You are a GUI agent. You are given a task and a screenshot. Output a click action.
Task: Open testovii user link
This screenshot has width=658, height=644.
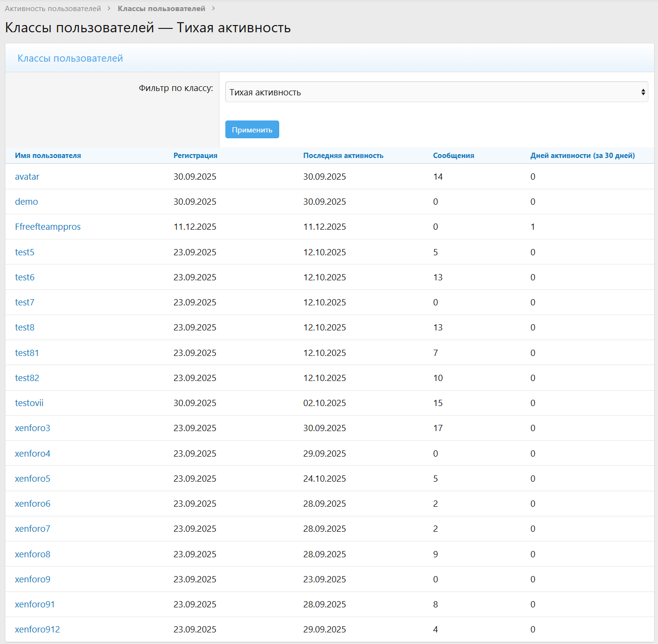point(29,403)
